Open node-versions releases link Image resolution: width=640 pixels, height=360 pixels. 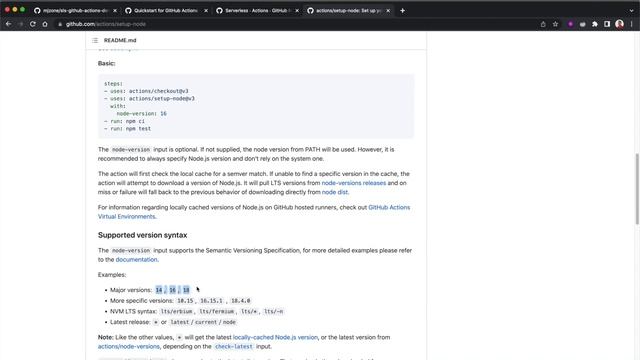[353, 183]
